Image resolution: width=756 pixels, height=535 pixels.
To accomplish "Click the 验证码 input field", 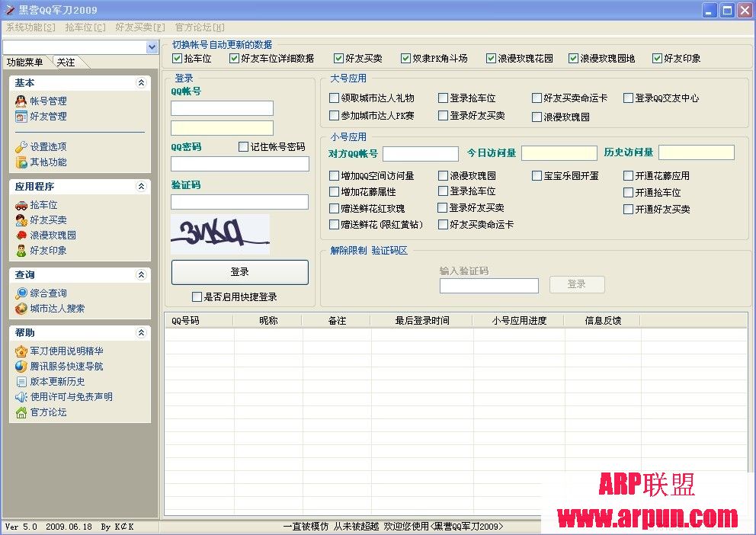I will coord(239,202).
